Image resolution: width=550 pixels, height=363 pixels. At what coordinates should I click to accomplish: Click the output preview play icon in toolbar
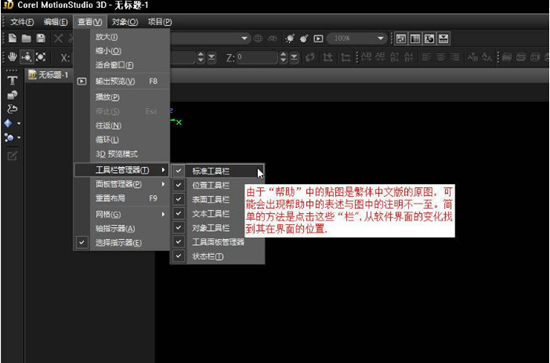[x=318, y=39]
